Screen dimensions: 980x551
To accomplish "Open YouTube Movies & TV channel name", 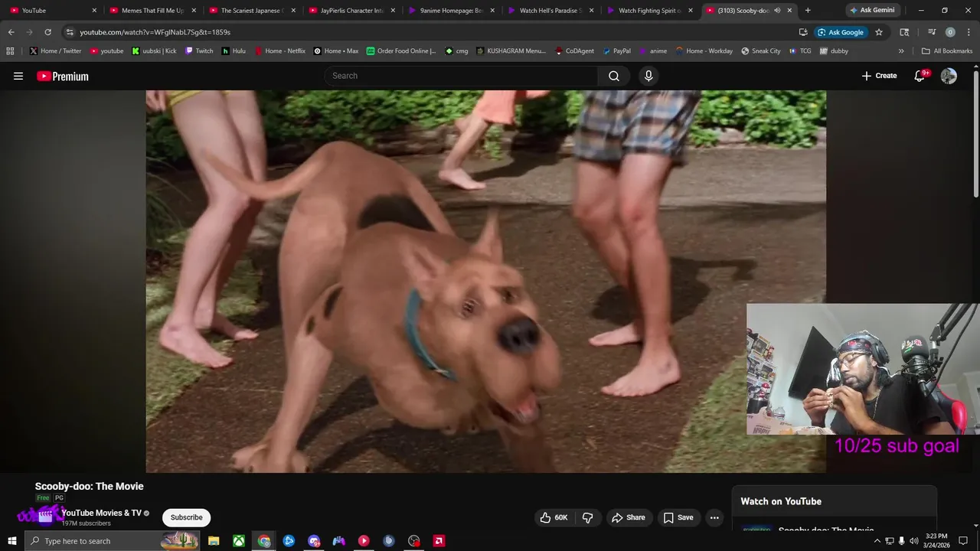I will (x=101, y=513).
